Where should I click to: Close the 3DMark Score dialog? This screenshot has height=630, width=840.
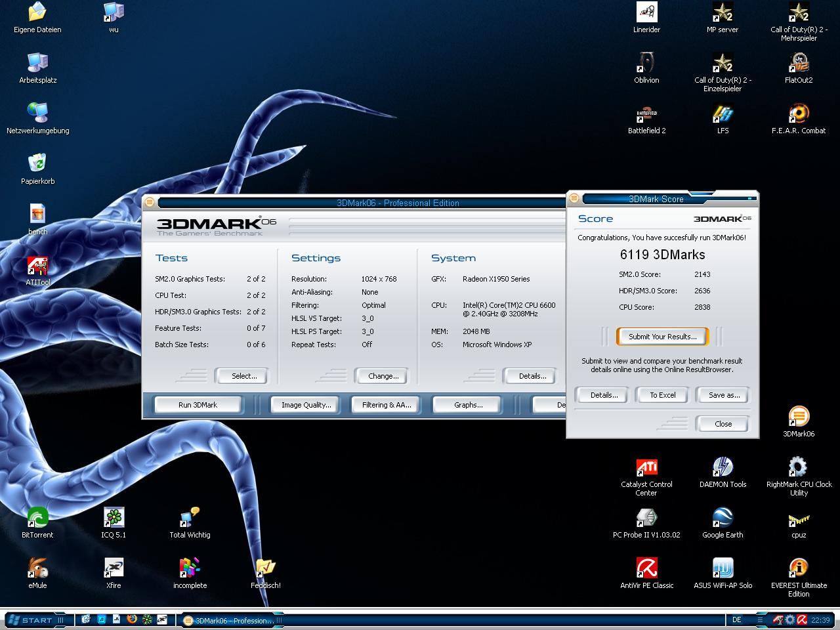point(723,424)
